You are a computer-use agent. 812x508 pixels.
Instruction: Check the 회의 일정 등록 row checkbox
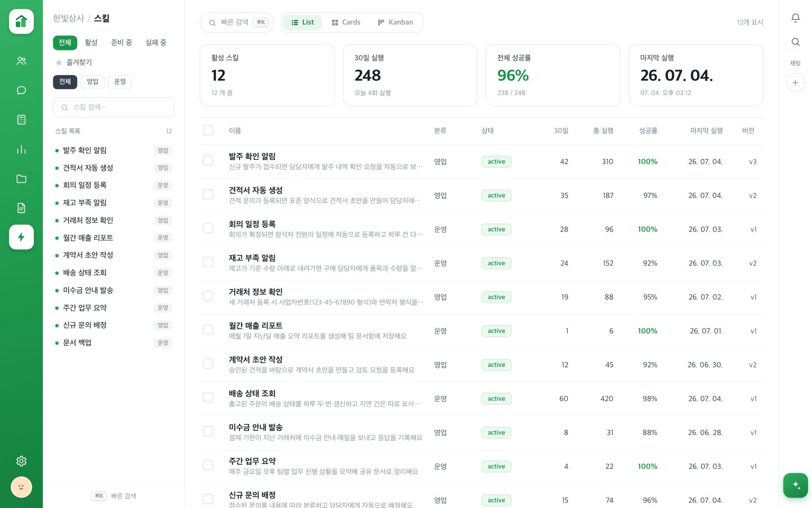click(x=208, y=228)
